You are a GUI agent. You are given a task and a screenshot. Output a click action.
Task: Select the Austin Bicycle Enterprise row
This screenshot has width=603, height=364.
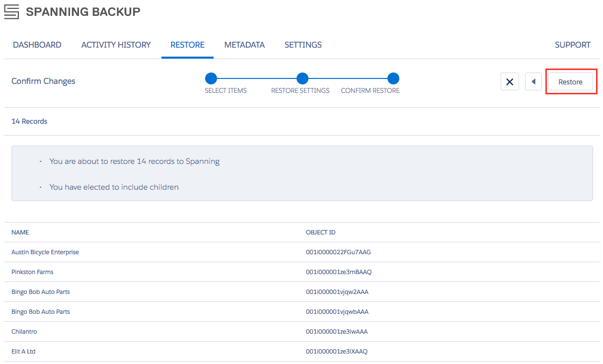coord(301,252)
